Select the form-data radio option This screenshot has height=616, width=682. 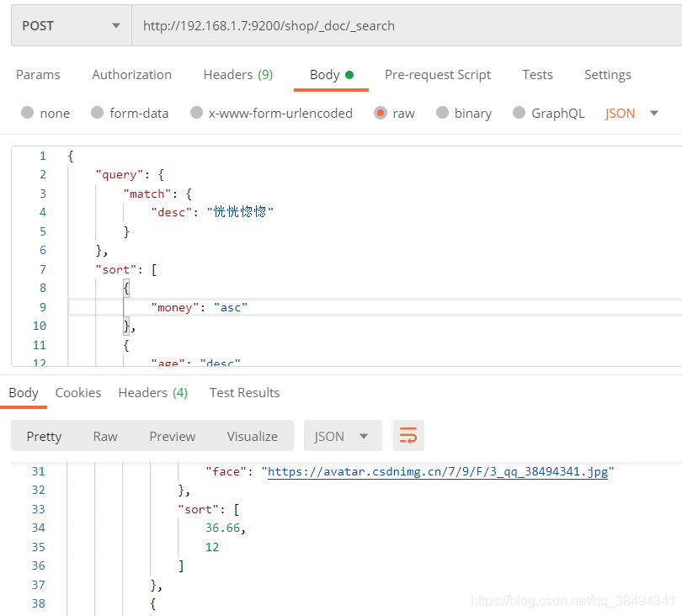pyautogui.click(x=97, y=113)
